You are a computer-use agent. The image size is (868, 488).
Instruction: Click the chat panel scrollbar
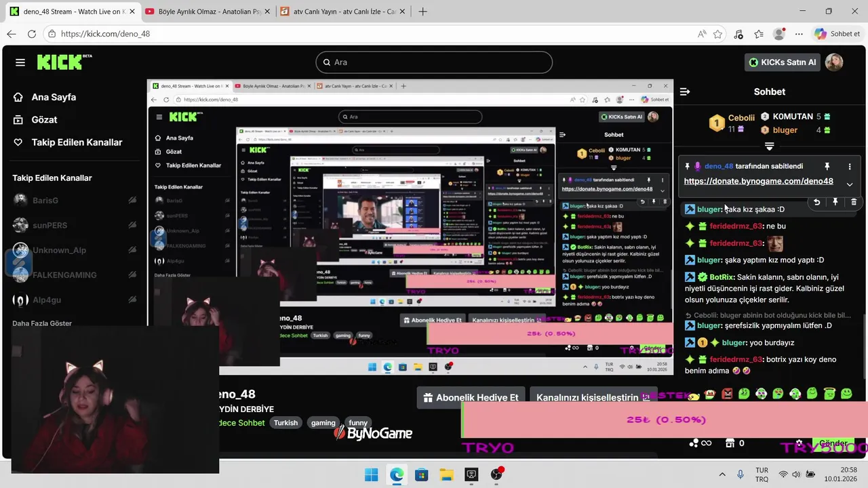864,346
